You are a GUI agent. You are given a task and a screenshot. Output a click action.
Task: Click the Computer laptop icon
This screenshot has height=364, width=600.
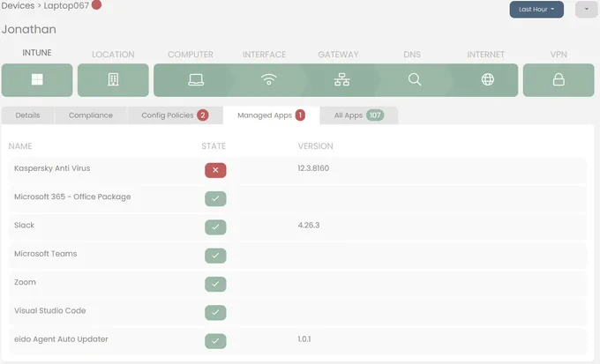pos(196,80)
